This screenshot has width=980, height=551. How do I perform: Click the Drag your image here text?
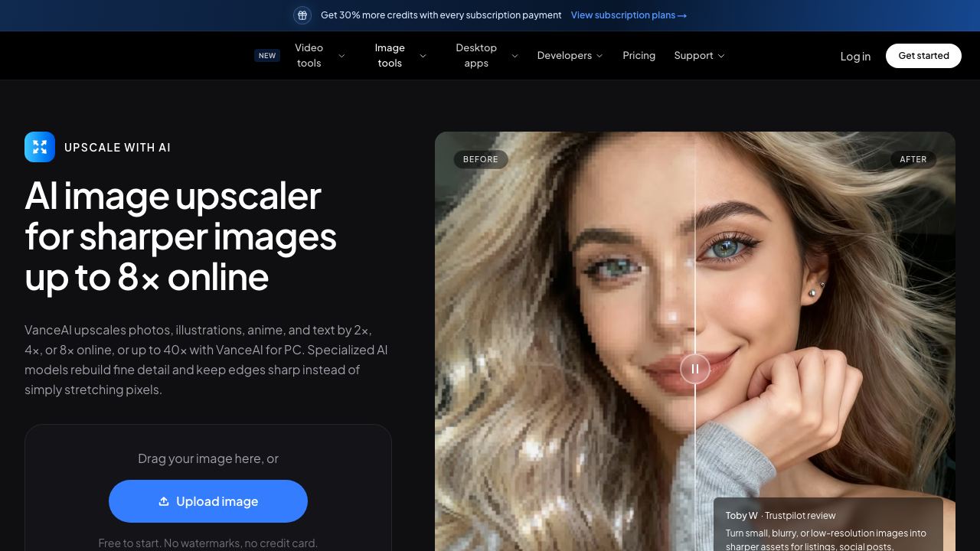pos(208,458)
